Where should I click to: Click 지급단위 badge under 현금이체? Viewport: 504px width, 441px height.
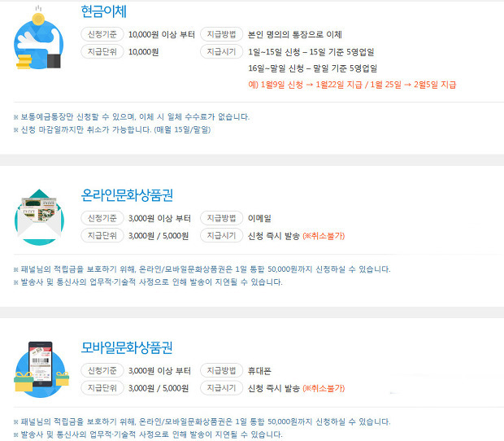102,52
